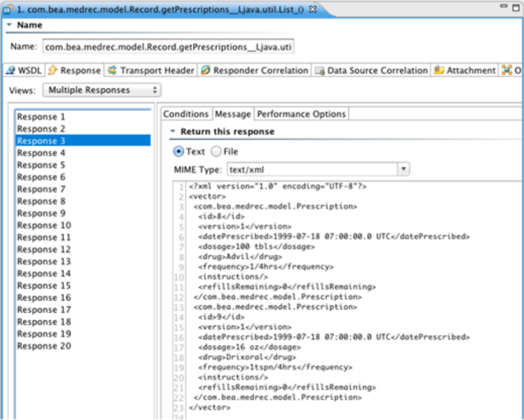Open the Attachment tab
The width and height of the screenshot is (524, 420).
coord(464,71)
